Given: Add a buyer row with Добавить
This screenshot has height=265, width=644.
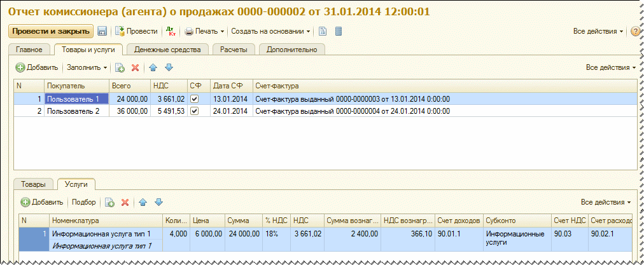Looking at the screenshot, I should [x=37, y=68].
